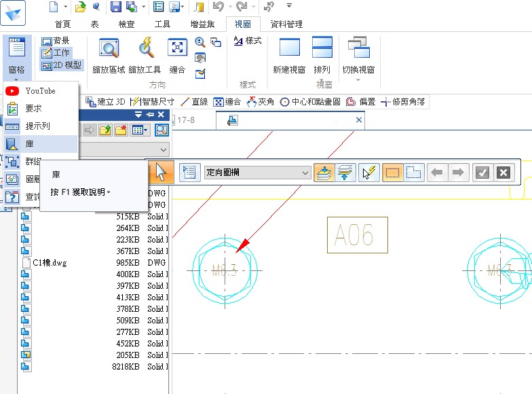Toggle bottom-up layer selection icon
The height and width of the screenshot is (394, 532).
point(345,173)
